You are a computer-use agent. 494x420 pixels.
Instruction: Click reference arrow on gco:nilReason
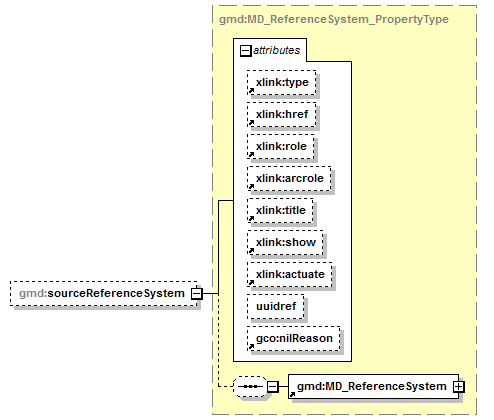click(x=251, y=347)
